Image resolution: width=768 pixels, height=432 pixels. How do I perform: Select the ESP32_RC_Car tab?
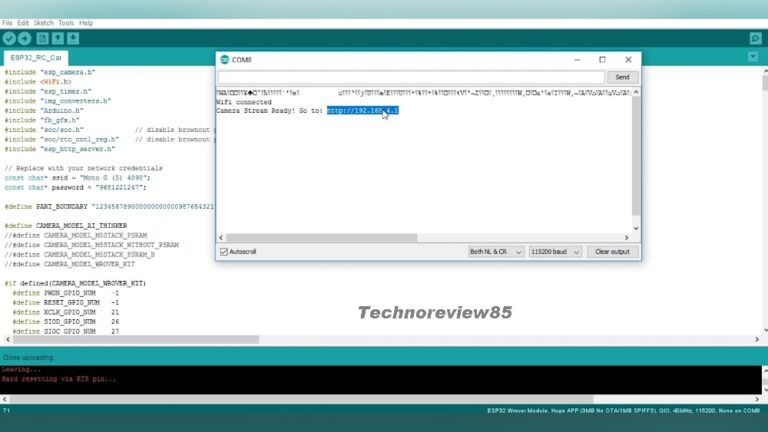click(36, 58)
